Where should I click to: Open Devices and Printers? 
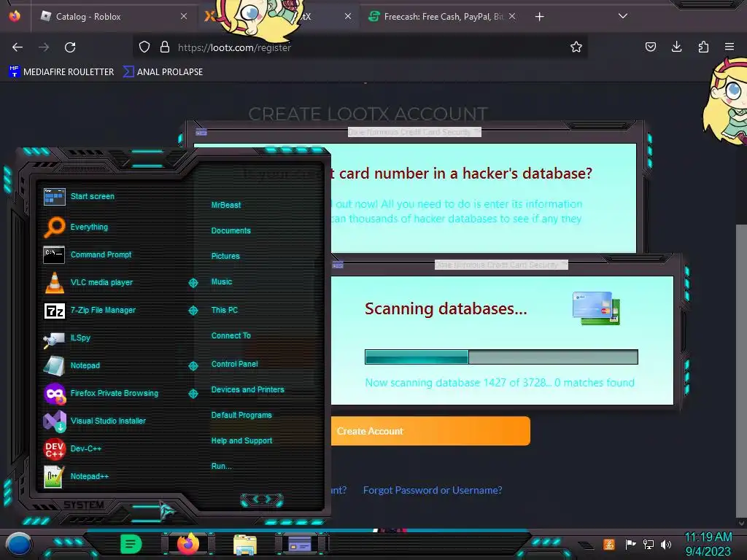point(247,389)
